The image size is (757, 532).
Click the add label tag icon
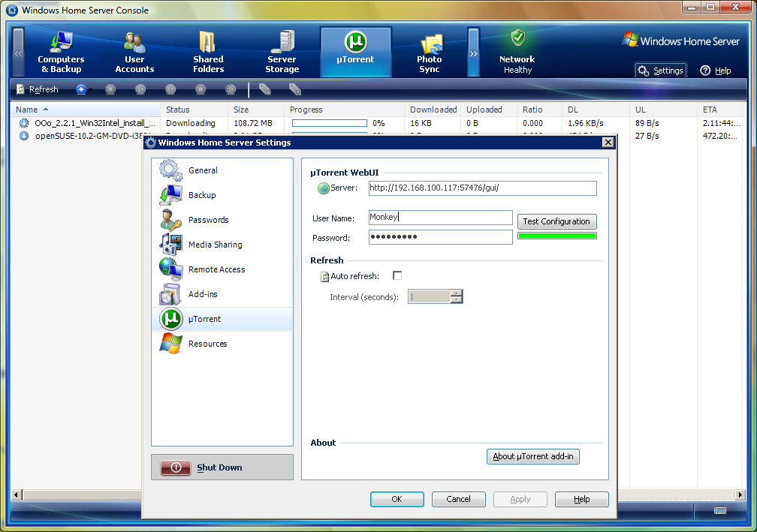264,89
